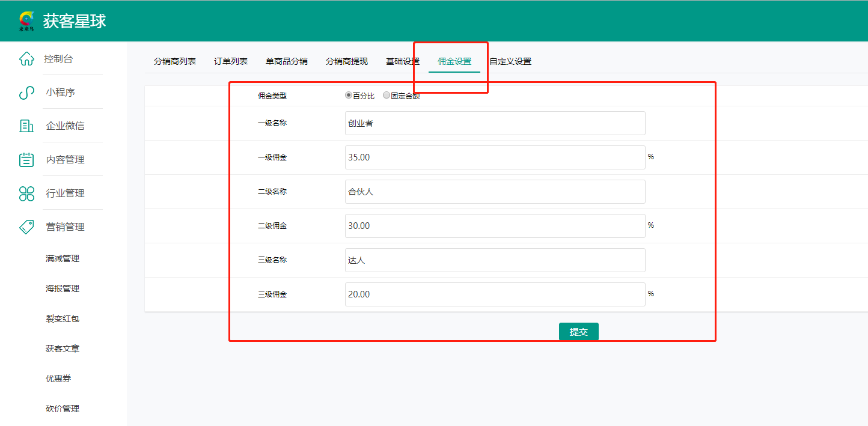Viewport: 868px width, 426px height.
Task: Click the 营销管理 tag icon
Action: coord(26,227)
